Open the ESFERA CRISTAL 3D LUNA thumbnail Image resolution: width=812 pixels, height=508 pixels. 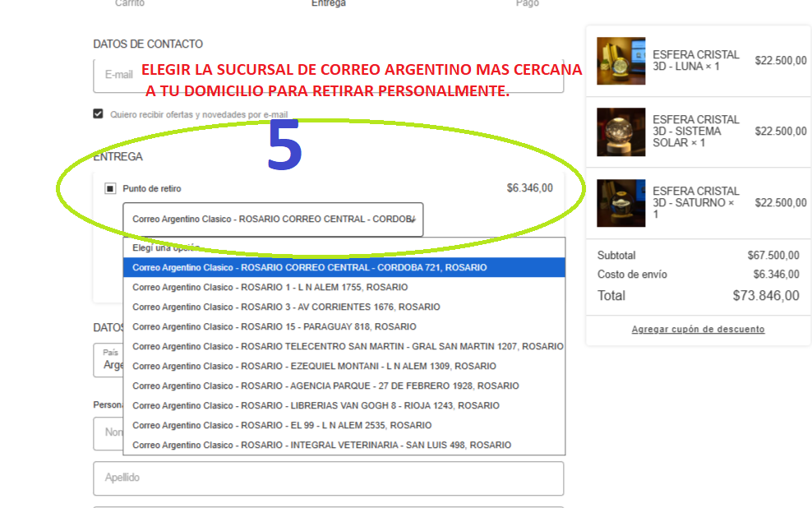(621, 61)
